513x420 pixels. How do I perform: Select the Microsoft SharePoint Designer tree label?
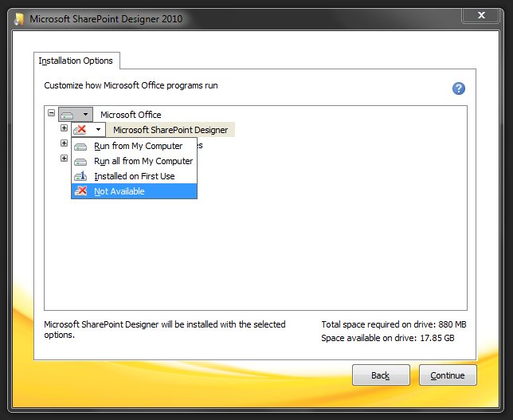click(x=170, y=130)
